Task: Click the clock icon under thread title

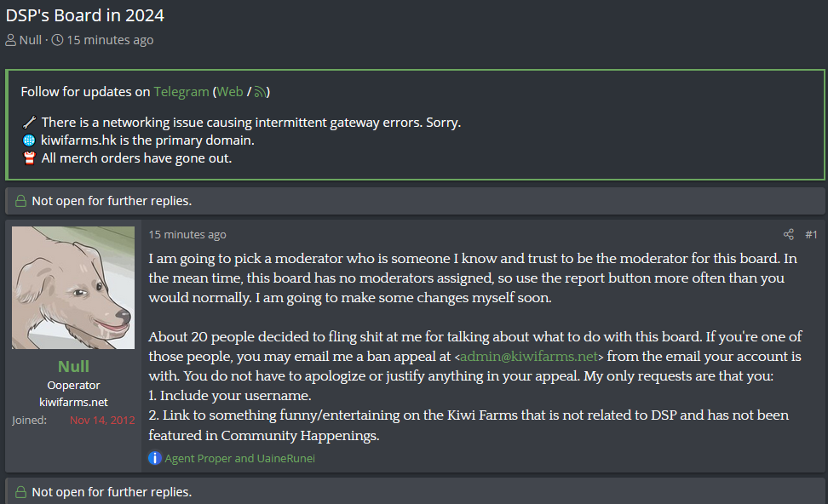Action: (x=58, y=40)
